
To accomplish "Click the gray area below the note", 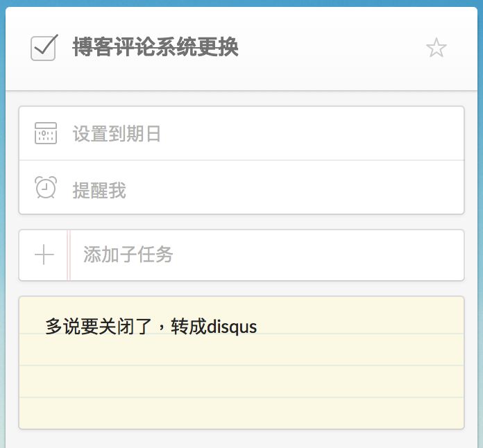I will tap(241, 439).
